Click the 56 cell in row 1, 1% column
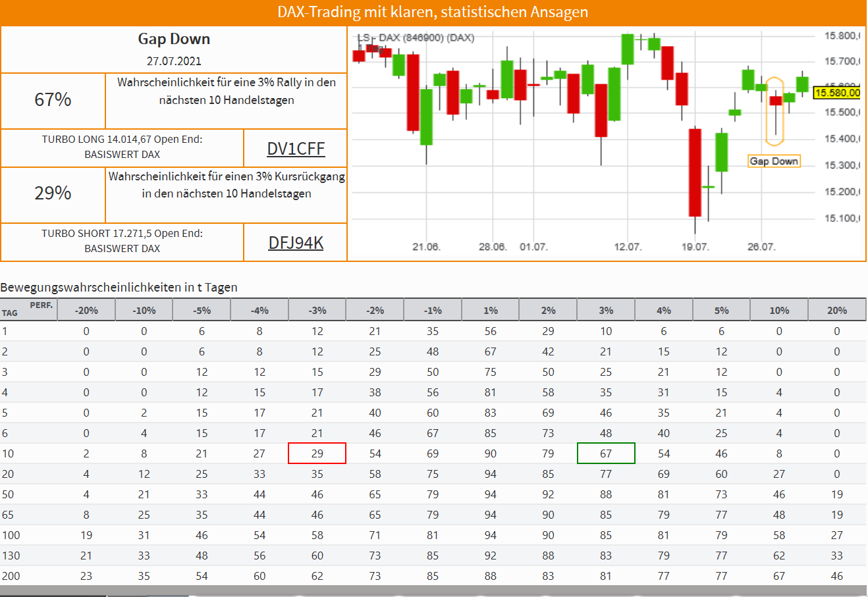This screenshot has width=868, height=597. (x=491, y=331)
